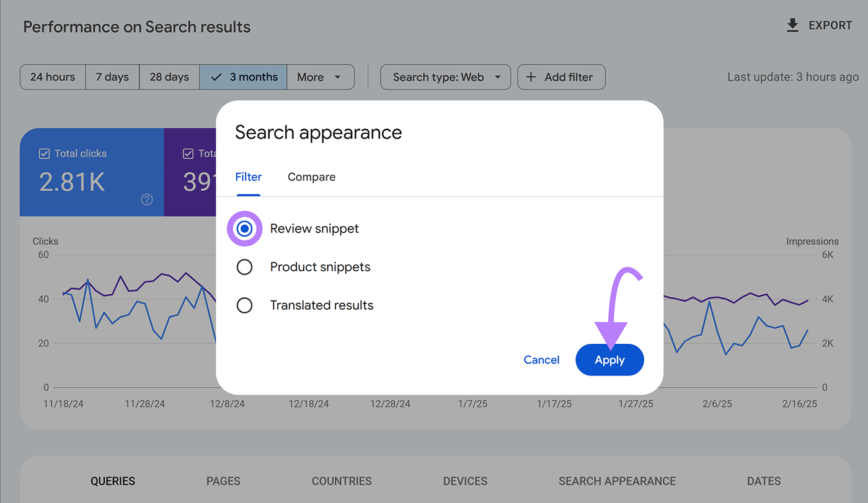
Task: Toggle the Total impressions metric checkbox
Action: (187, 153)
